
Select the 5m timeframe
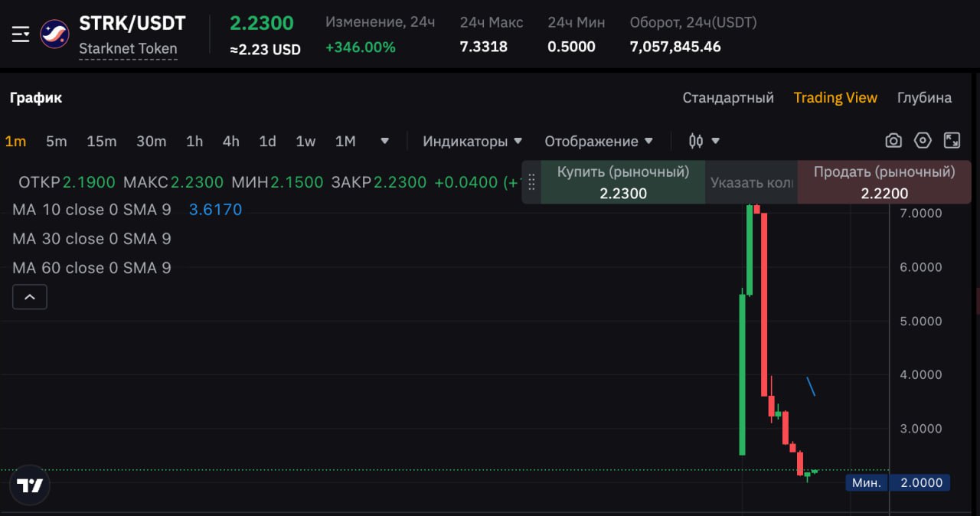tap(56, 142)
